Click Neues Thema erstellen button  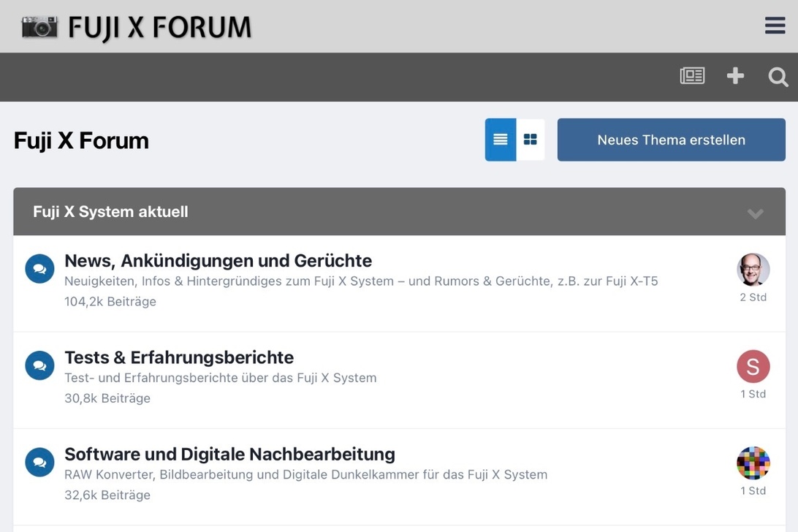(671, 140)
